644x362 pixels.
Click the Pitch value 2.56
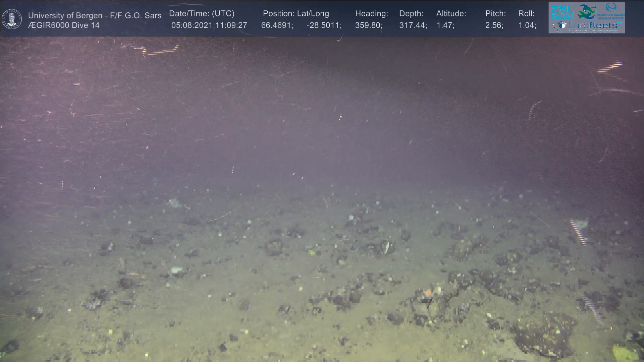(494, 25)
